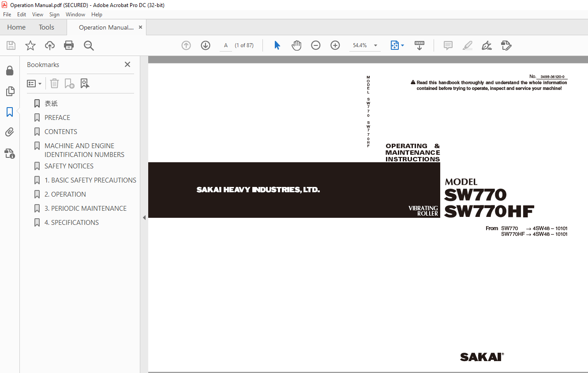Open the Edit menu
This screenshot has width=588, height=373.
point(22,15)
